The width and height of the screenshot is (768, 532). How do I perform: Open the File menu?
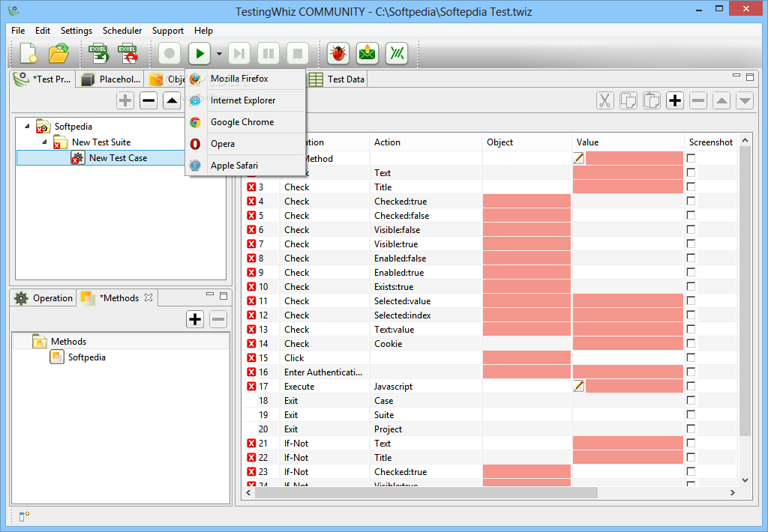click(x=18, y=30)
